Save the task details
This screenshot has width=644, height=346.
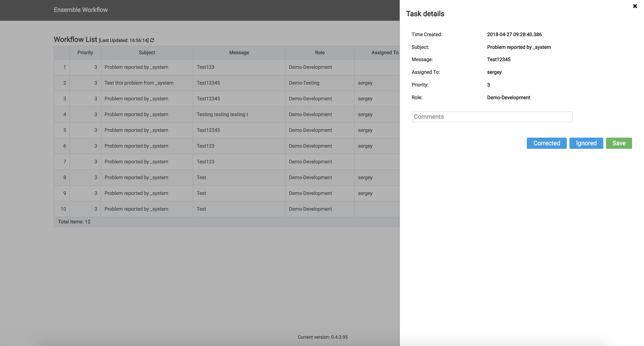pyautogui.click(x=618, y=143)
